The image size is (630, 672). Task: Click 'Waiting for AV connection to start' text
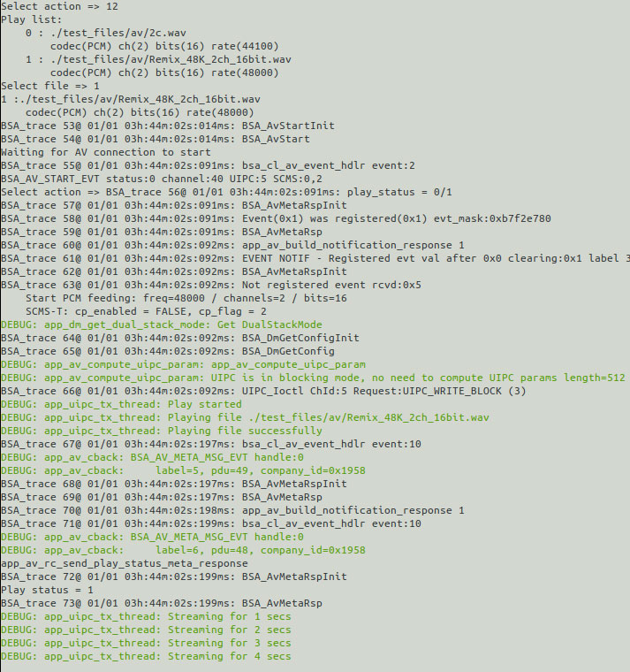106,153
